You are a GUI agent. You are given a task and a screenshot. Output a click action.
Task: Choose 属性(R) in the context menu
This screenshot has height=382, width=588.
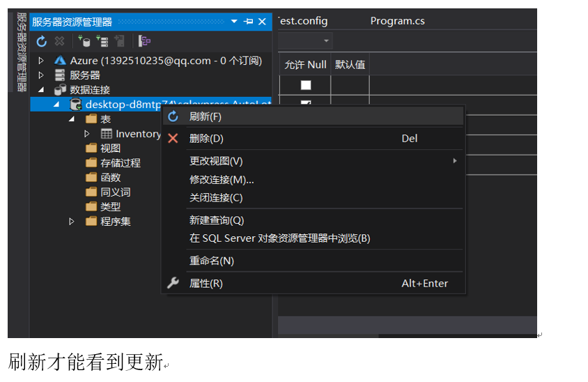(x=314, y=283)
